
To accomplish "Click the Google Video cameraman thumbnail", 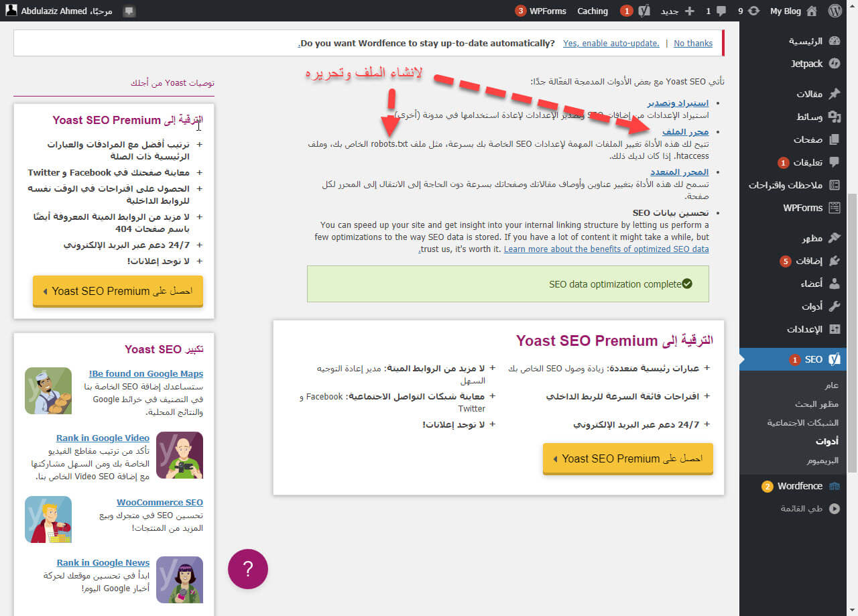I will click(180, 455).
